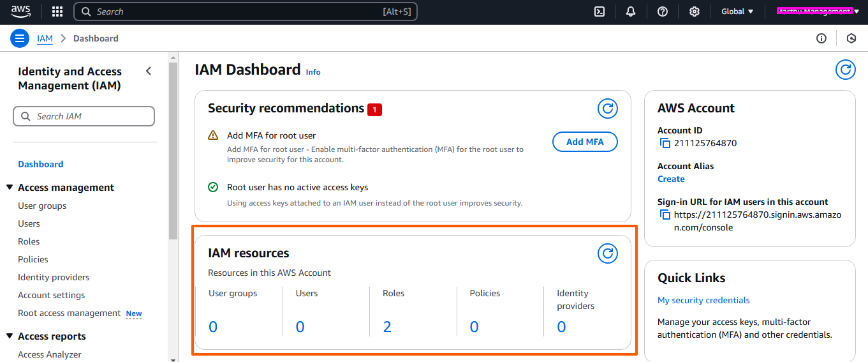Viewport: 868px width, 362px height.
Task: Click the top search bar
Action: pyautogui.click(x=246, y=11)
